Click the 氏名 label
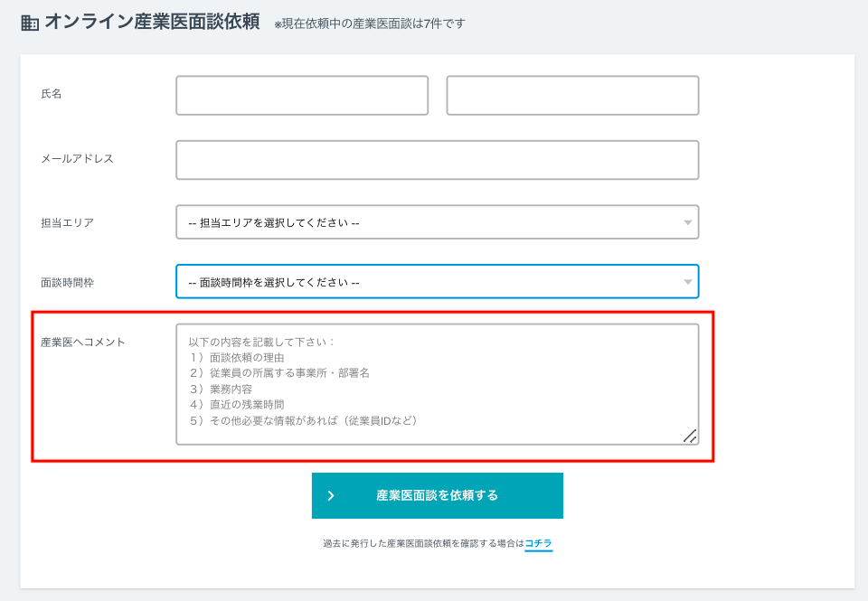This screenshot has width=868, height=601. pyautogui.click(x=52, y=94)
